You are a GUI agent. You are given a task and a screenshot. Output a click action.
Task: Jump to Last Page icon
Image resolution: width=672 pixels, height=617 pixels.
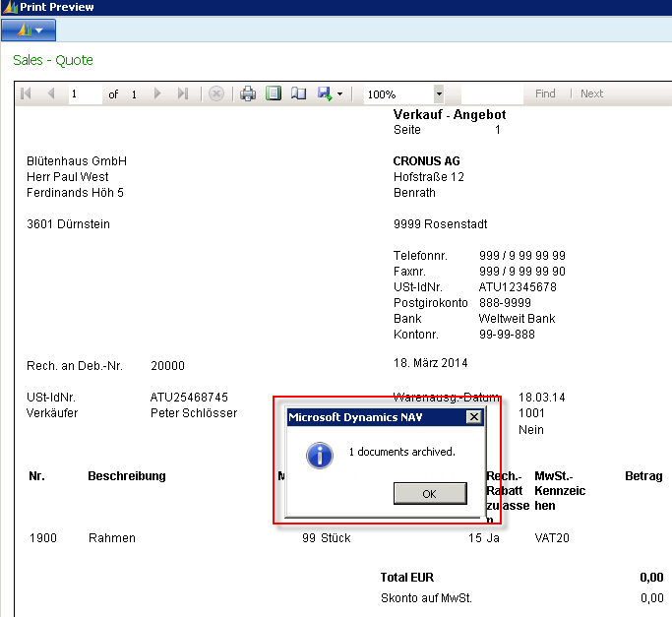[x=183, y=93]
